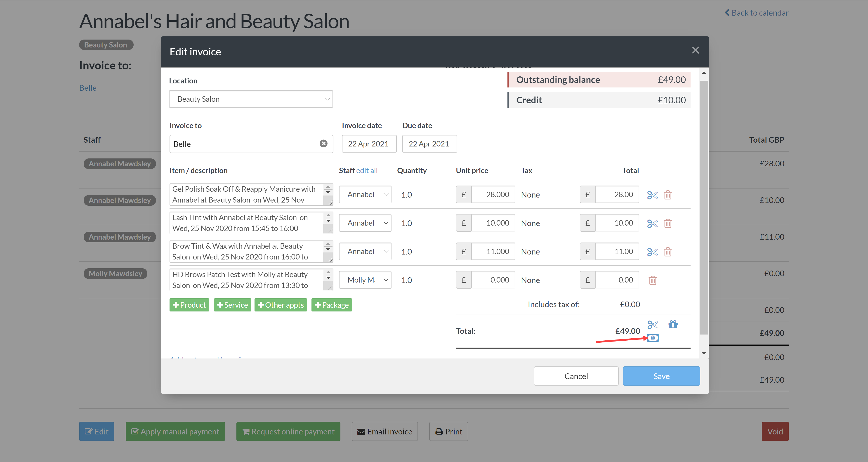868x462 pixels.
Task: Click the Save button
Action: pos(661,376)
